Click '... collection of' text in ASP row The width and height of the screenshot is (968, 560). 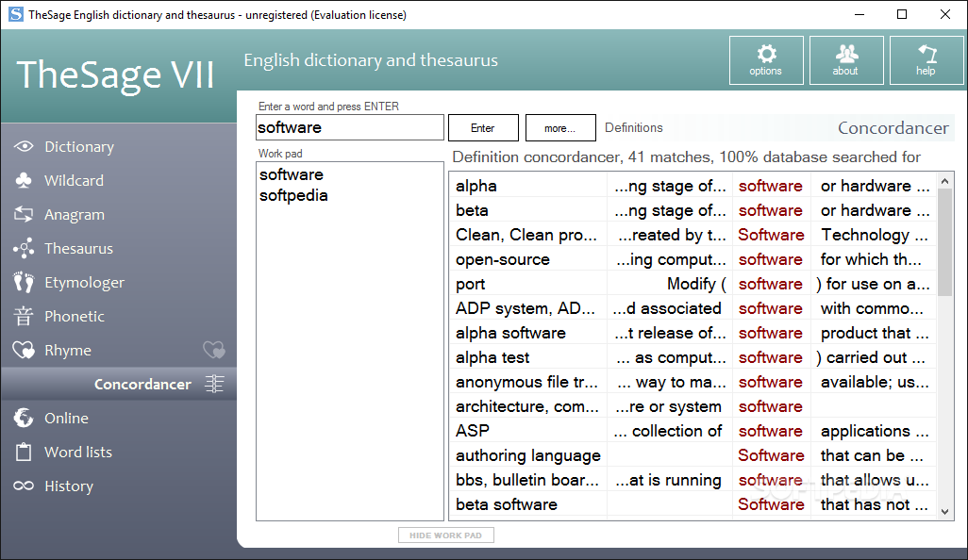(667, 431)
